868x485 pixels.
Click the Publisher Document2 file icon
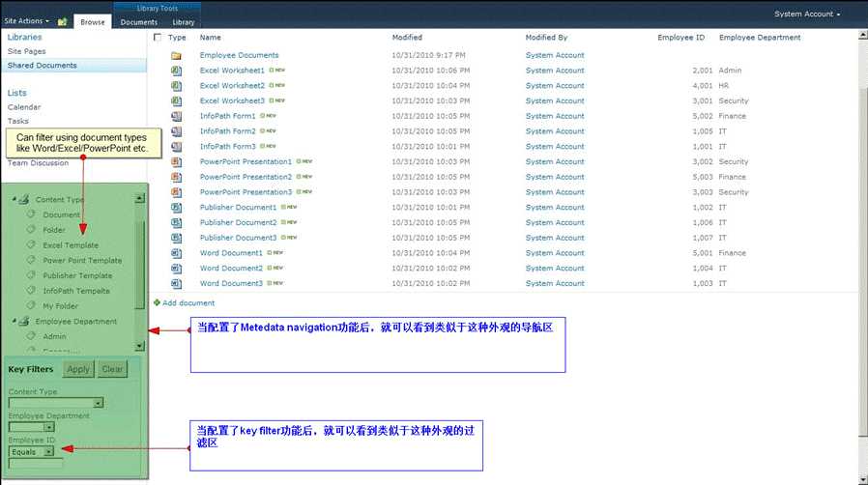coord(176,223)
